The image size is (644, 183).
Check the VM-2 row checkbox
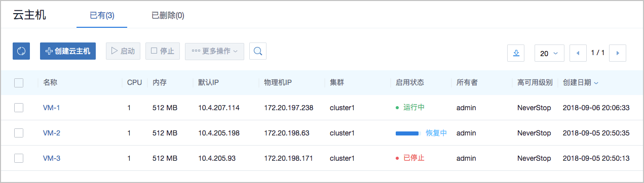19,133
